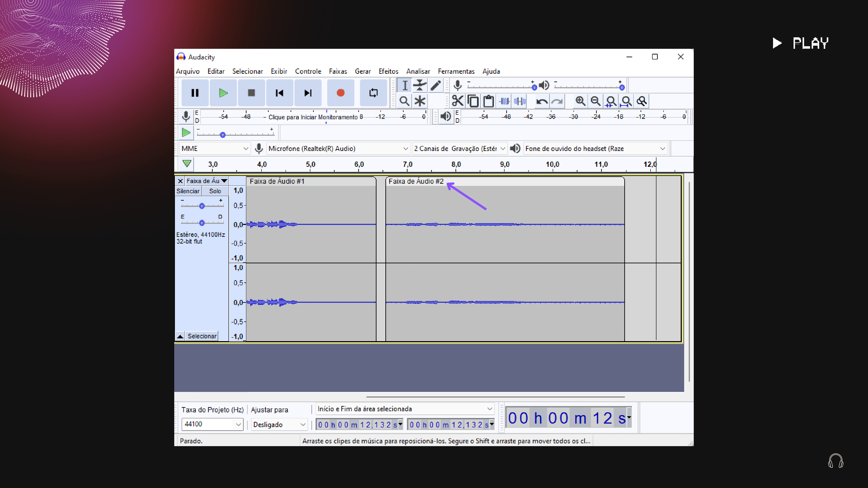The width and height of the screenshot is (868, 488).
Task: Paste using clipboard icon
Action: pyautogui.click(x=489, y=101)
